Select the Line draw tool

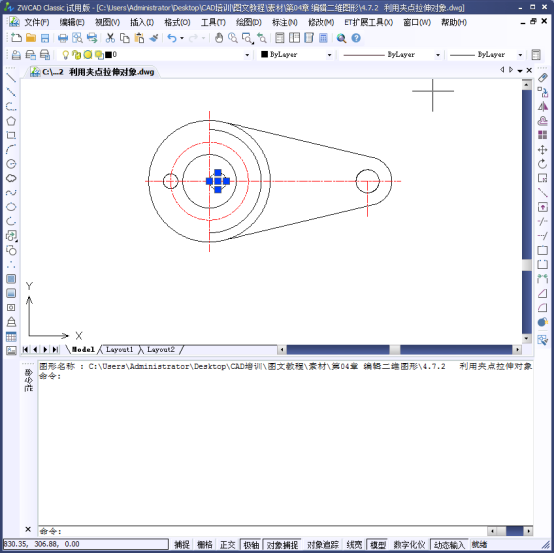(x=11, y=78)
